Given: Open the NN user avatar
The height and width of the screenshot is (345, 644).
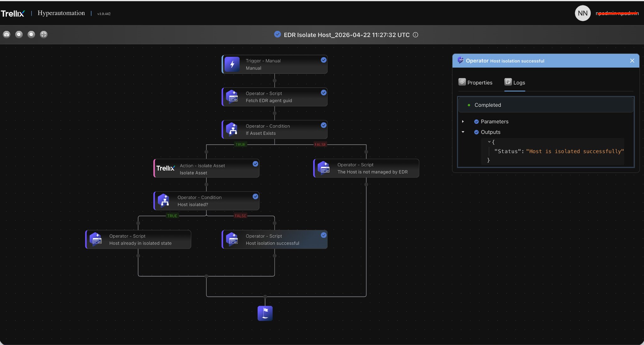Looking at the screenshot, I should pos(583,13).
